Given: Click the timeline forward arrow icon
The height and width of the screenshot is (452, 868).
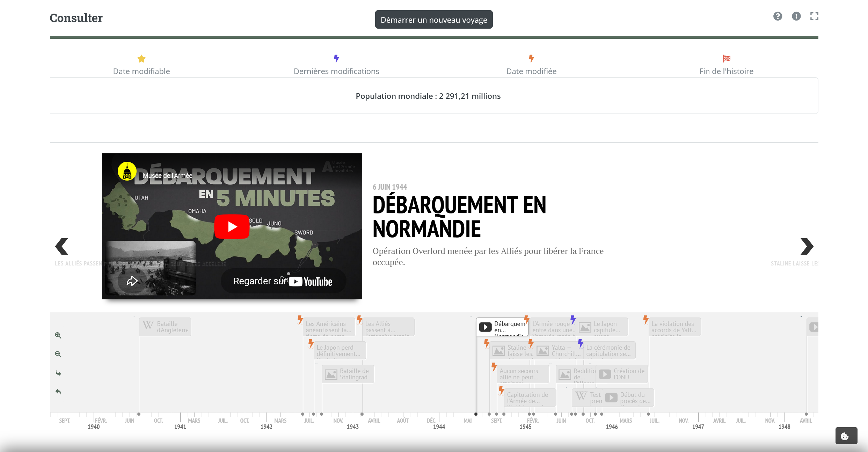Looking at the screenshot, I should 58,373.
